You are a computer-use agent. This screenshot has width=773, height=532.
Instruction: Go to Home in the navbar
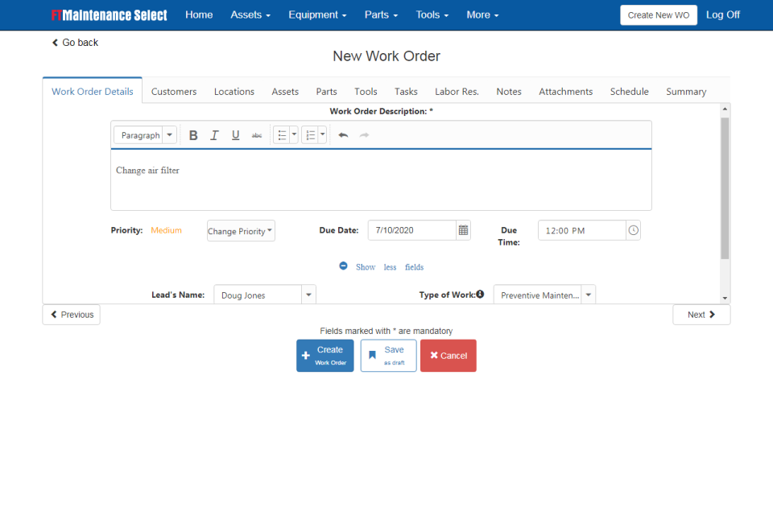[x=199, y=14]
